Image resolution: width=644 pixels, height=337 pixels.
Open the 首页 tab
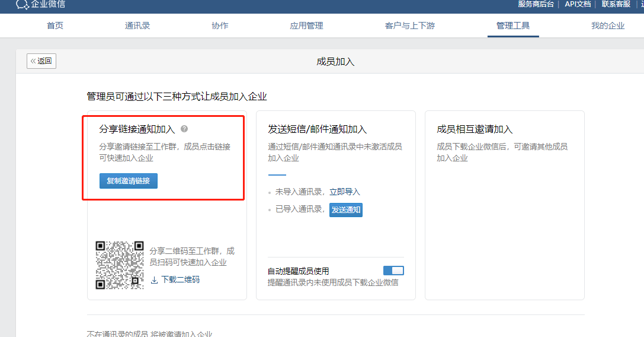coord(55,26)
